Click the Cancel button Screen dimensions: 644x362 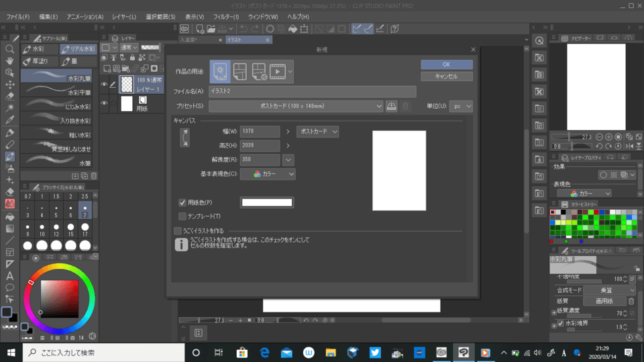click(x=447, y=76)
